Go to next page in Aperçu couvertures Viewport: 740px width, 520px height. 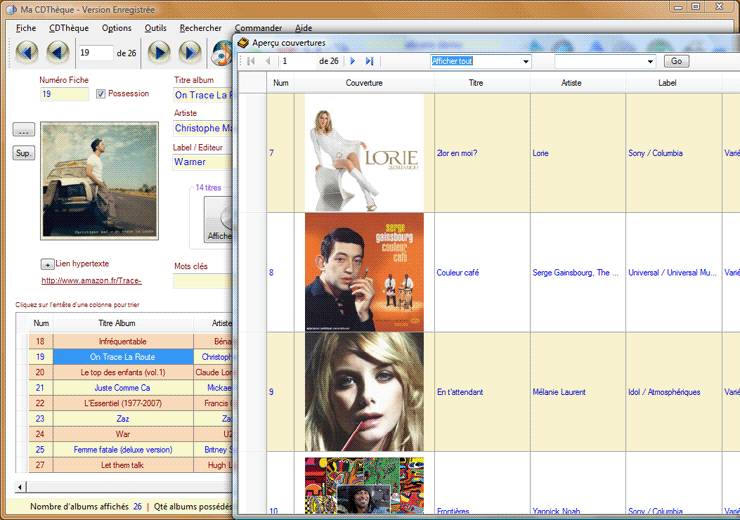(352, 61)
